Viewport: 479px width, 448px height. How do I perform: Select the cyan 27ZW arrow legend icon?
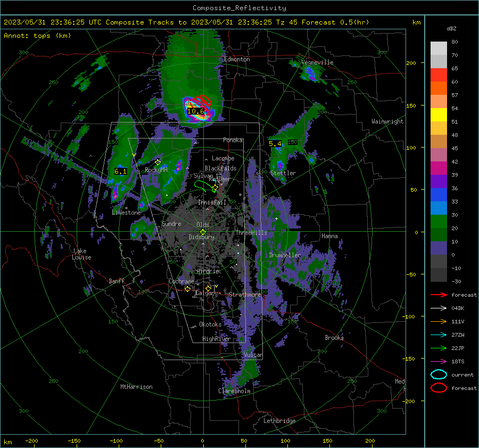click(439, 335)
